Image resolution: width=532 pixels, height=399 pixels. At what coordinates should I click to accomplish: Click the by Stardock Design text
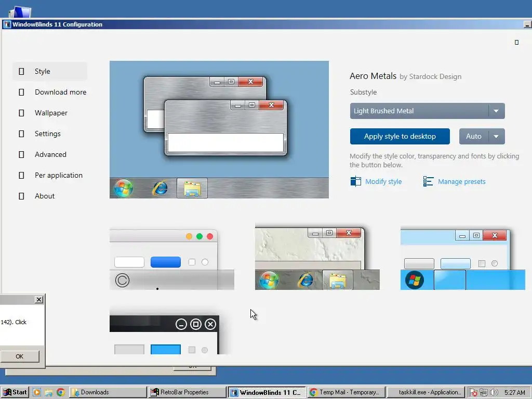click(x=431, y=77)
